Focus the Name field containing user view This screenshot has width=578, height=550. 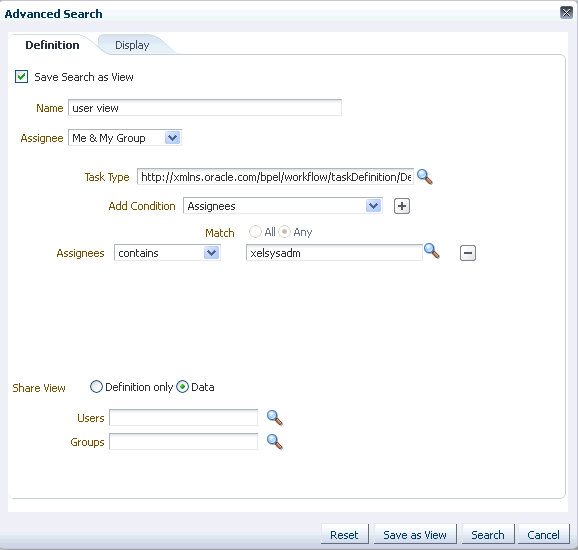pyautogui.click(x=205, y=108)
